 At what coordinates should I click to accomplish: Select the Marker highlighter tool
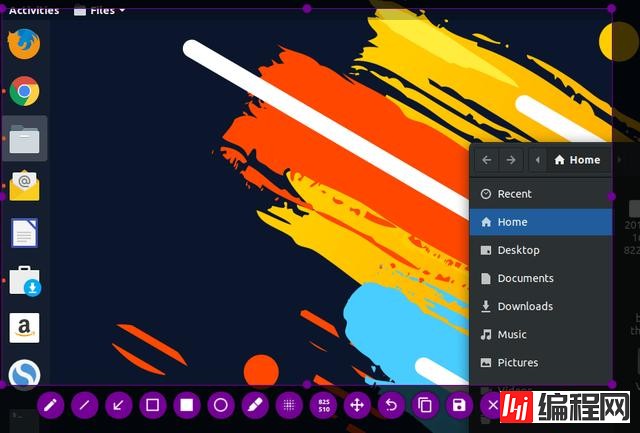coord(255,405)
